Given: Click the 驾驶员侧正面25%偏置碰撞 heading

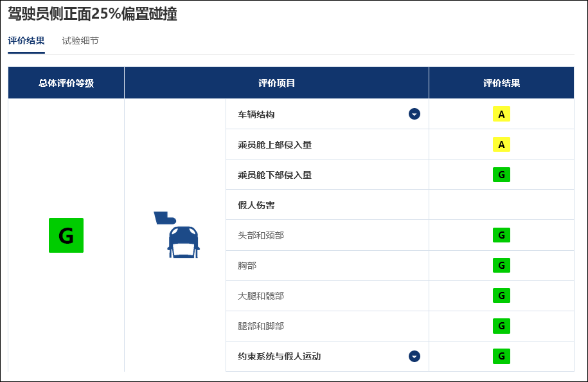Looking at the screenshot, I should 93,14.
